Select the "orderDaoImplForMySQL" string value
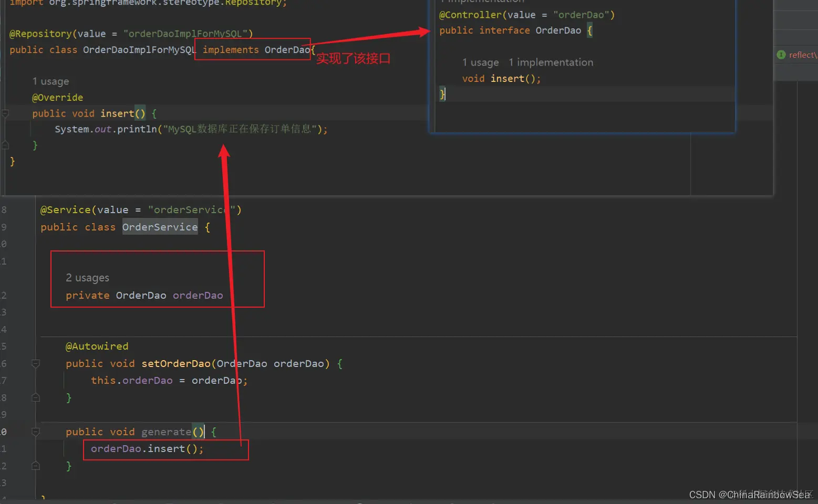 pos(185,34)
